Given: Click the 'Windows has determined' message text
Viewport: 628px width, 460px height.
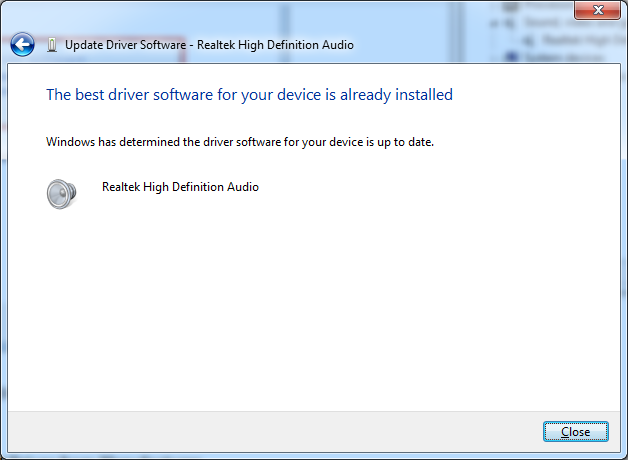Looking at the screenshot, I should 240,142.
